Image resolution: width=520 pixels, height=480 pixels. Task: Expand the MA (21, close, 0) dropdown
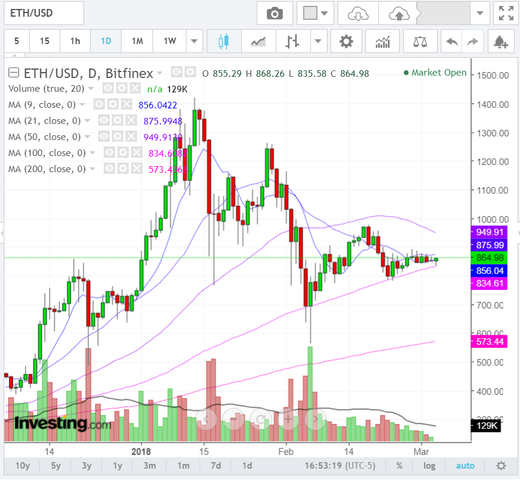point(87,121)
